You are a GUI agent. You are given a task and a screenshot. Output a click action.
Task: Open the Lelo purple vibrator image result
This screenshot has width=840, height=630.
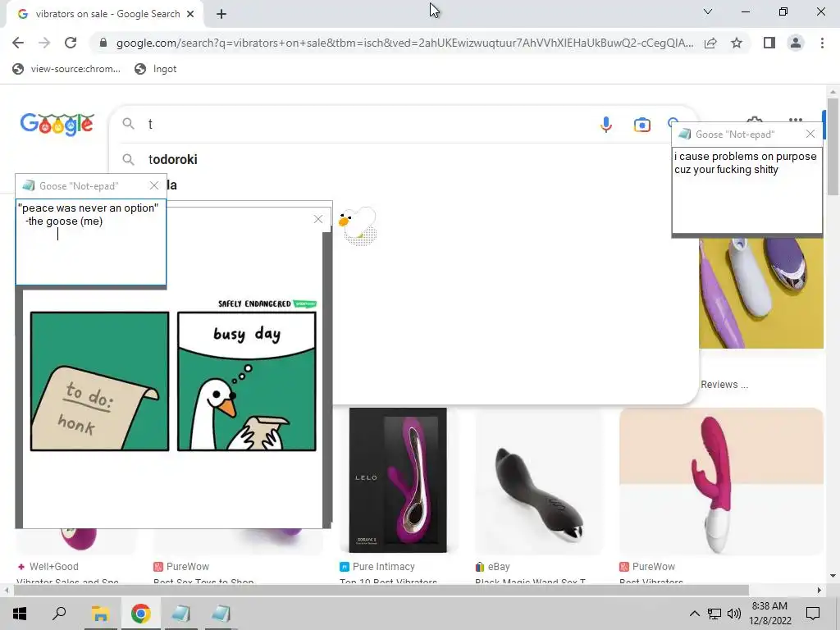pyautogui.click(x=398, y=480)
